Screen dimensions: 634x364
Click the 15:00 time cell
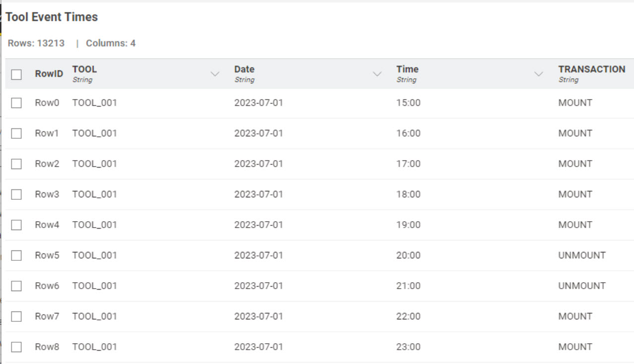click(x=408, y=103)
